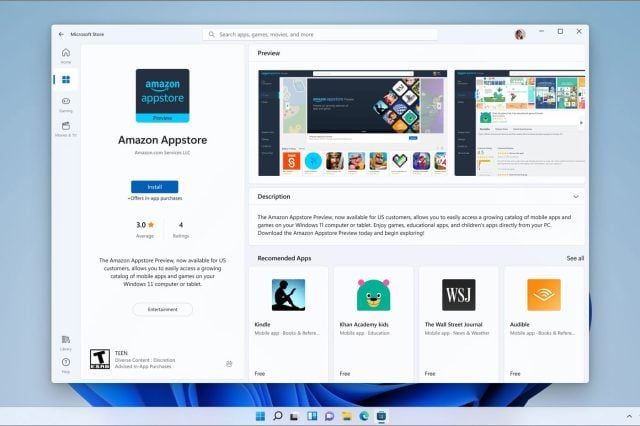The image size is (640, 426).
Task: Launch Microsoft Edge from the taskbar
Action: [x=364, y=416]
